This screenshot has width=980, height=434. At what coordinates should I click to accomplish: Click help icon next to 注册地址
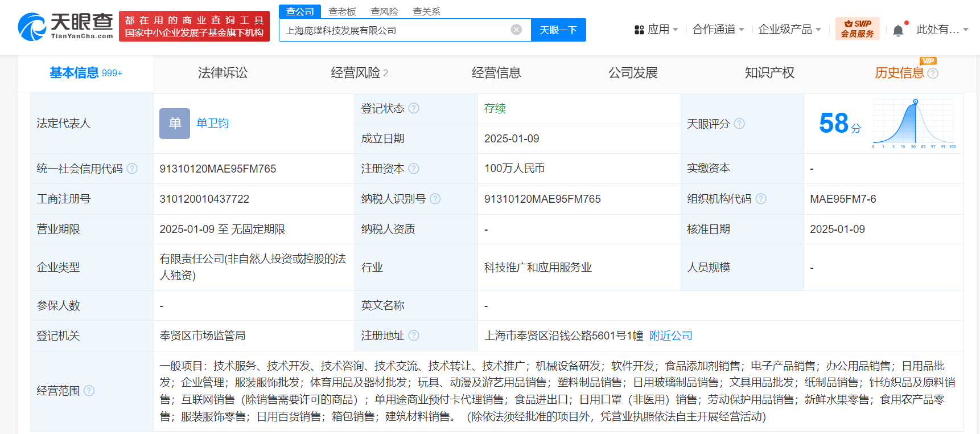tap(414, 335)
